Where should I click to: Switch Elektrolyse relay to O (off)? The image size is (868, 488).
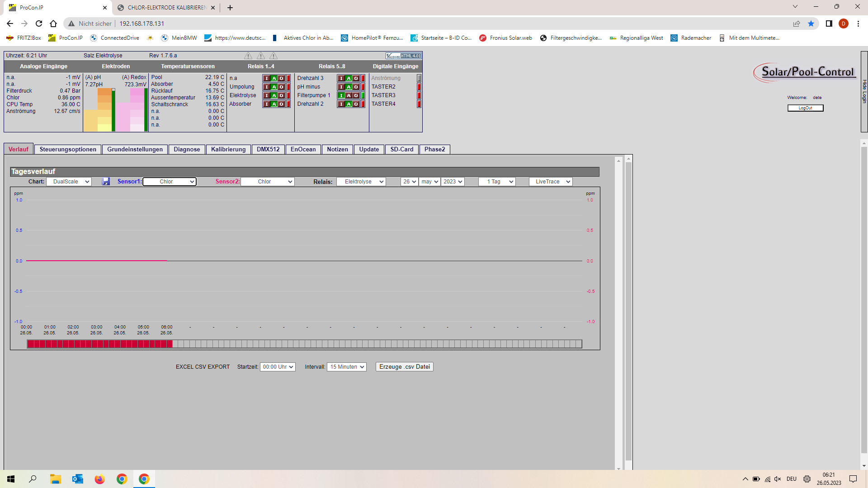[281, 95]
